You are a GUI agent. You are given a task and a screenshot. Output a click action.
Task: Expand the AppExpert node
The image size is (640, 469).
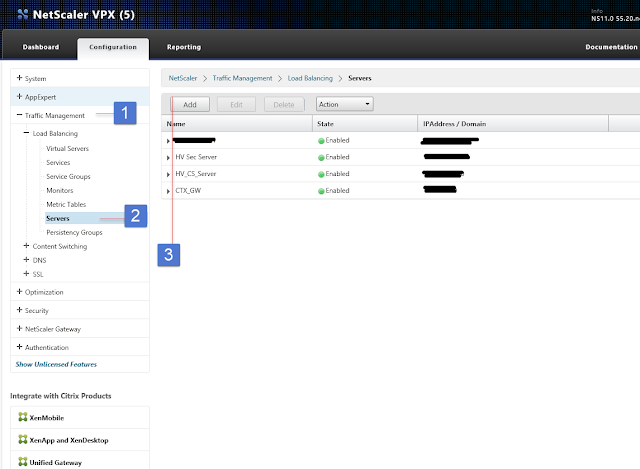(19, 96)
